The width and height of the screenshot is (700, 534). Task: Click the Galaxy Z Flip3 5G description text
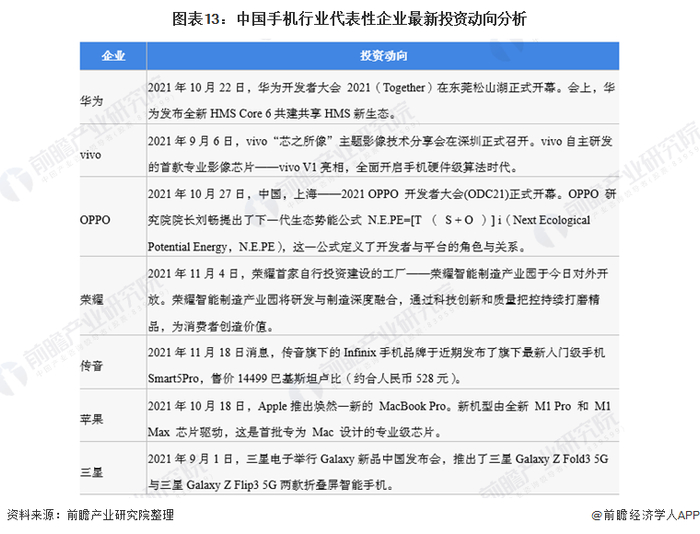378,472
